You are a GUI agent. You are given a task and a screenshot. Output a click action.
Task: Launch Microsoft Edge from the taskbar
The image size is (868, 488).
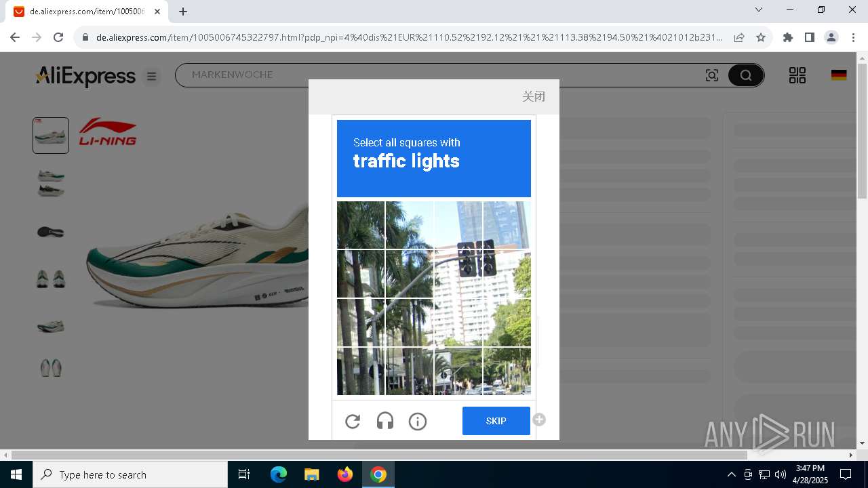pyautogui.click(x=279, y=474)
